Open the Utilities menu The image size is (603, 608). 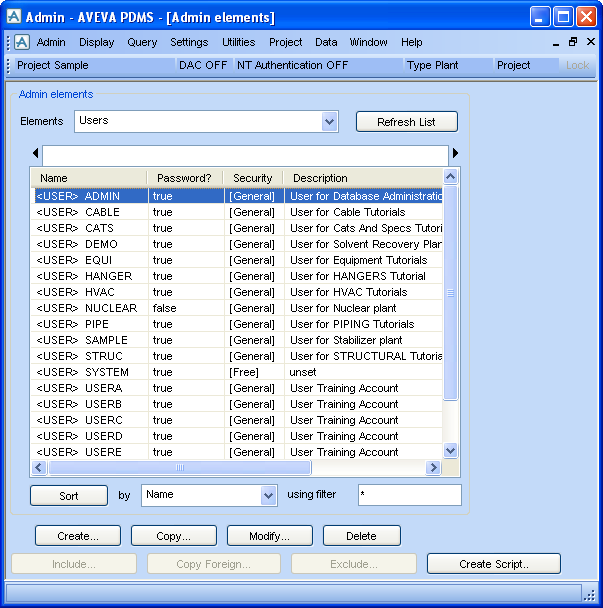(x=238, y=42)
